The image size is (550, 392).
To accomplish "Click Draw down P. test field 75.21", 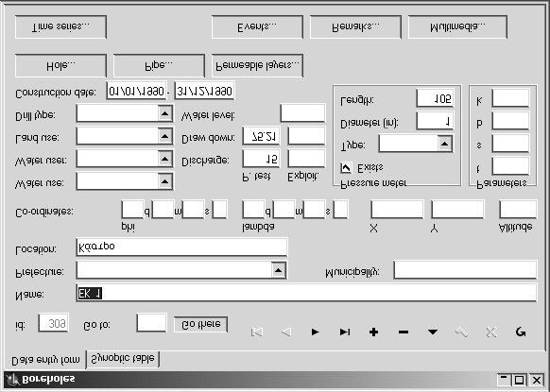I will click(x=262, y=136).
